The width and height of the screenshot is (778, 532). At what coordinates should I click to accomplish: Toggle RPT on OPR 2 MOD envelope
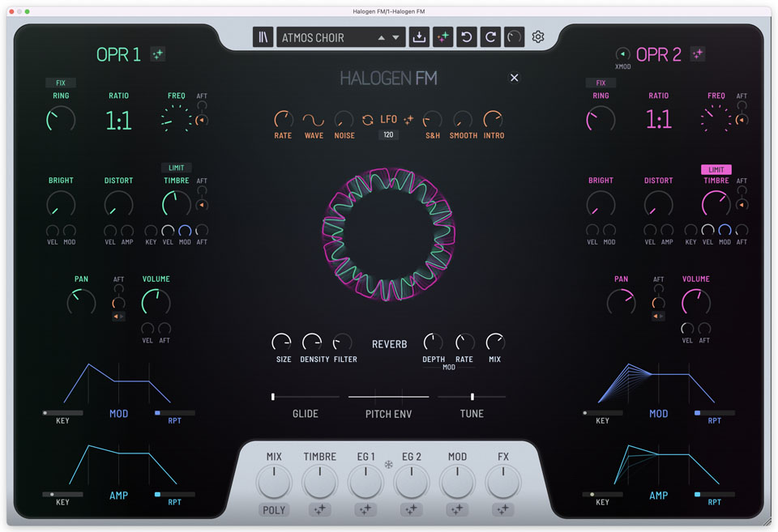point(715,412)
